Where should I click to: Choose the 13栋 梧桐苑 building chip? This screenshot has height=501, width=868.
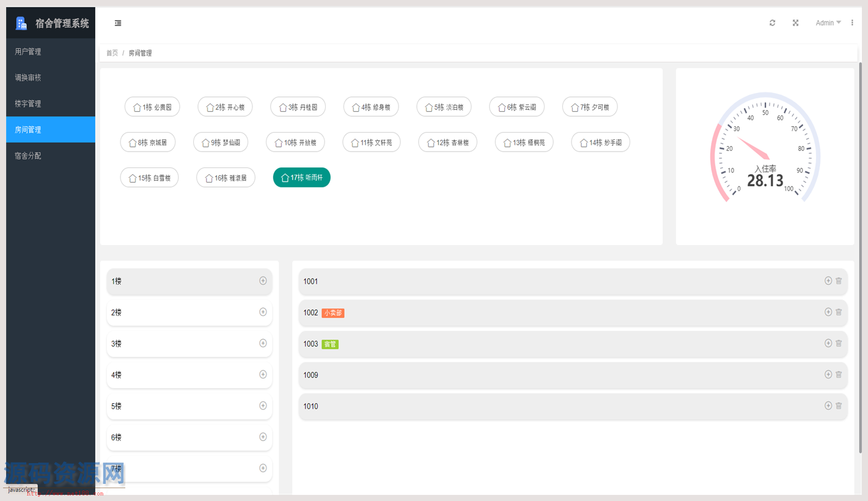point(524,142)
